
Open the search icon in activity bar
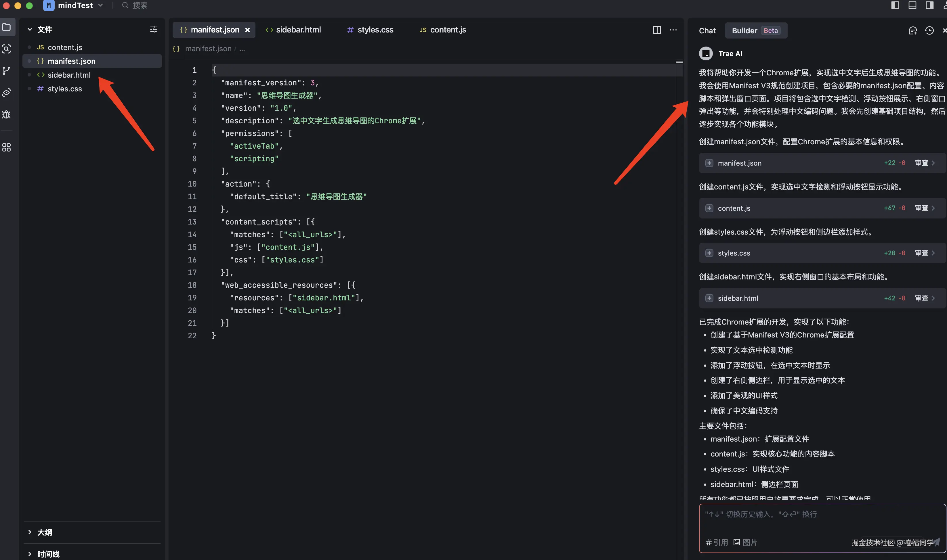(x=6, y=49)
